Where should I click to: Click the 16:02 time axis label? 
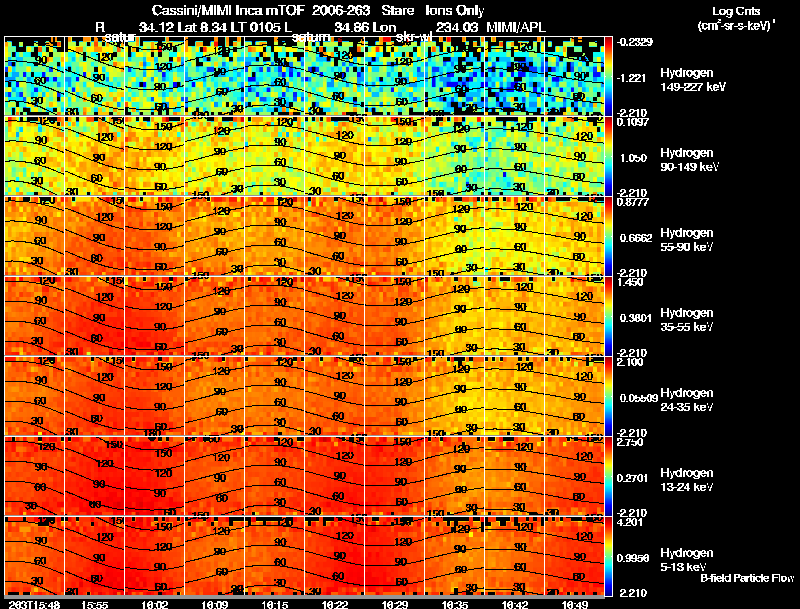(155, 604)
